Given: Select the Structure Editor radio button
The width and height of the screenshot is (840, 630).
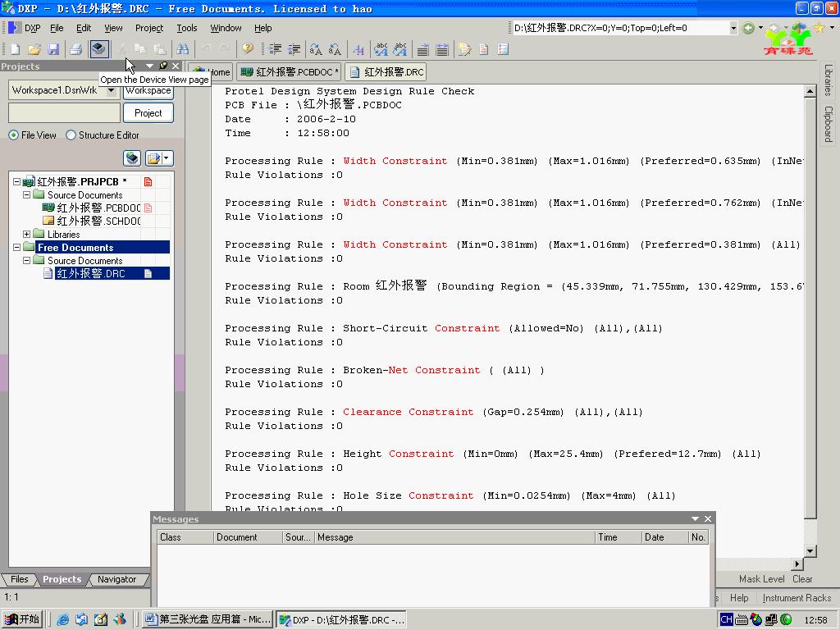Looking at the screenshot, I should point(71,135).
